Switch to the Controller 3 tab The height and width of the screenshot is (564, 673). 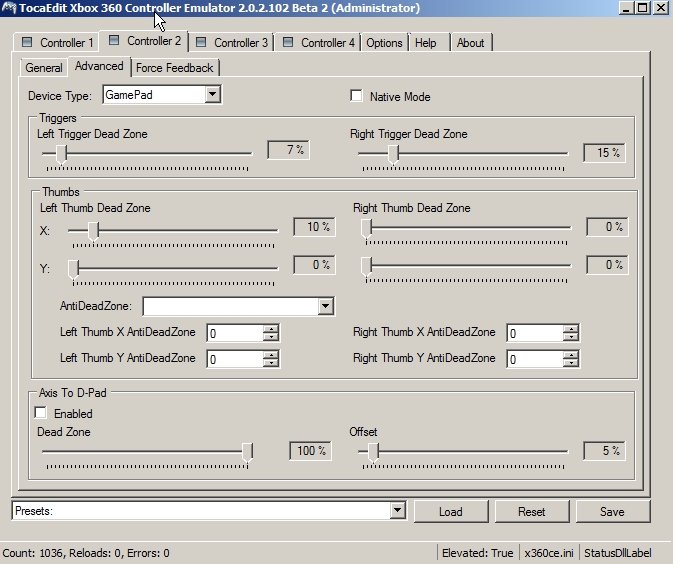(x=231, y=42)
